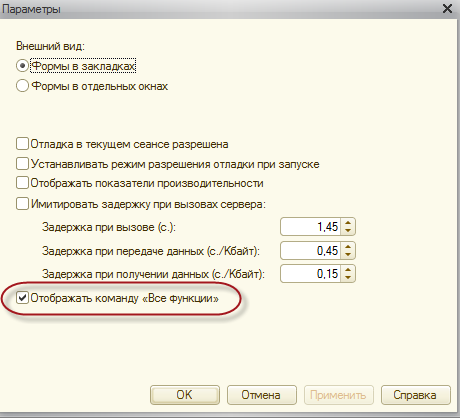Viewport: 460px width, 419px height.
Task: Check "Устанавливать режим разрешения отладки при запуске"
Action: point(22,164)
